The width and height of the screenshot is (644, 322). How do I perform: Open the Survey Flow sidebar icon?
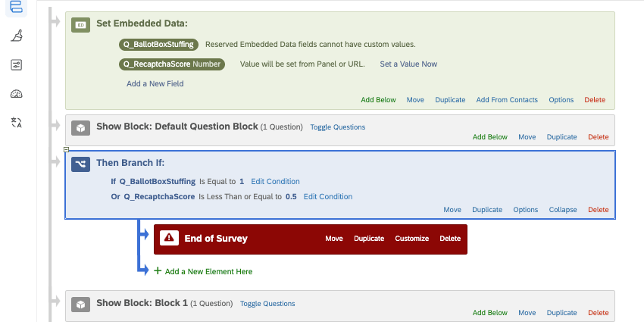coord(17,7)
